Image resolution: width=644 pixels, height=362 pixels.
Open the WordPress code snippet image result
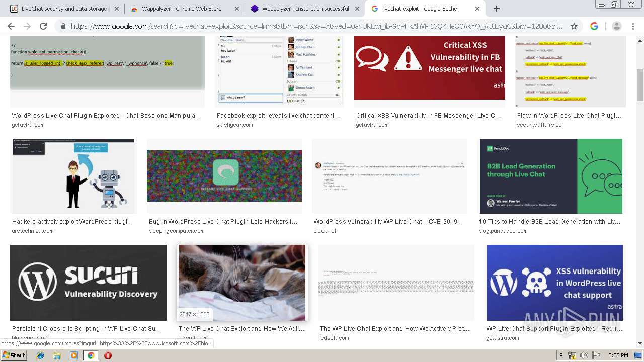click(107, 72)
